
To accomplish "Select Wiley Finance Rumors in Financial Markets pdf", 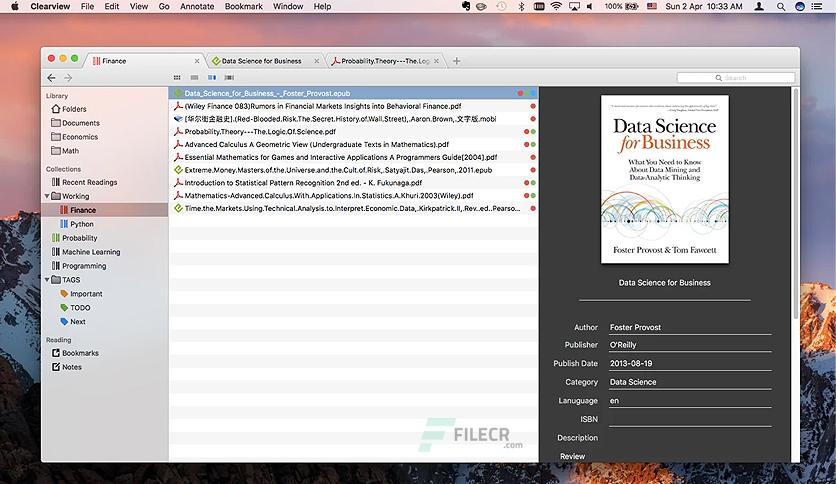I will (353, 106).
